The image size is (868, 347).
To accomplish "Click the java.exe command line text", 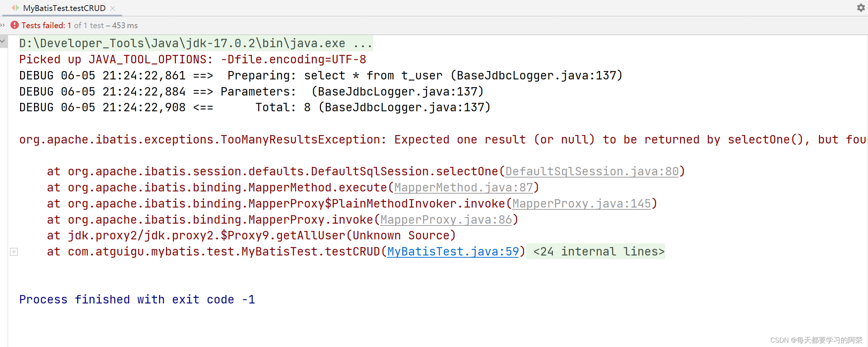I will (x=196, y=43).
